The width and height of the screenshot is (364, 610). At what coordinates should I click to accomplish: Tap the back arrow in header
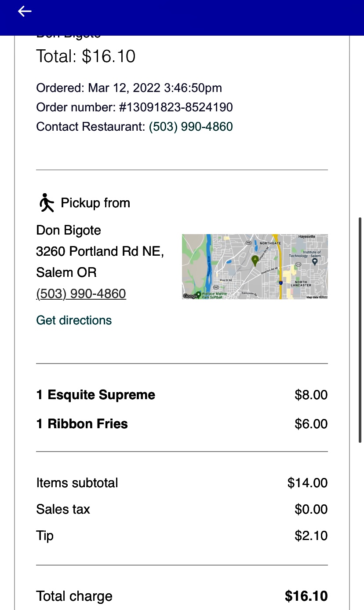(25, 12)
